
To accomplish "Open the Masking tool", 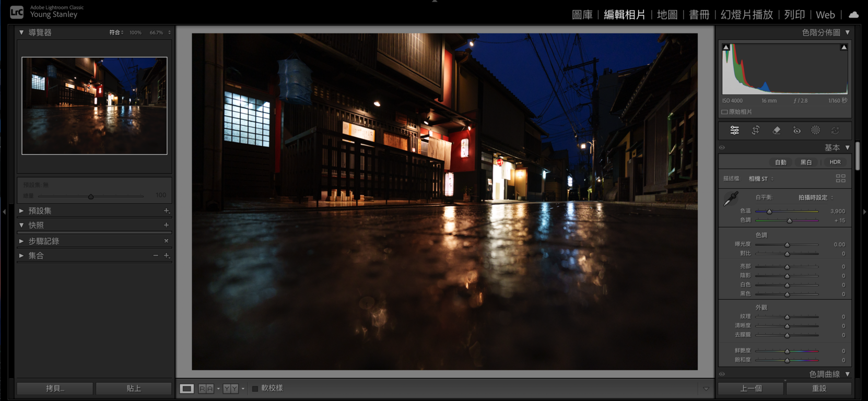I will click(815, 131).
